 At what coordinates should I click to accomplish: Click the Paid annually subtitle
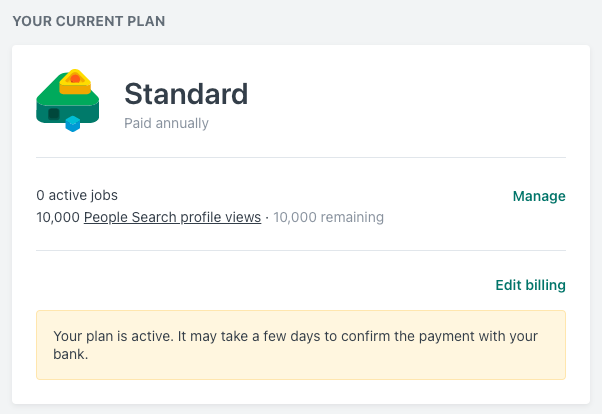[166, 123]
